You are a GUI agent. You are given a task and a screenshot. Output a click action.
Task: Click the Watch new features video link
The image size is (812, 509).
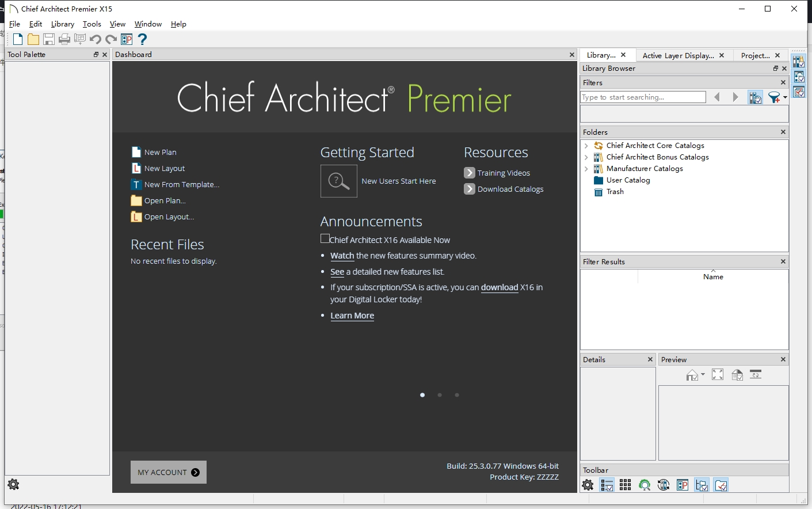pos(342,256)
